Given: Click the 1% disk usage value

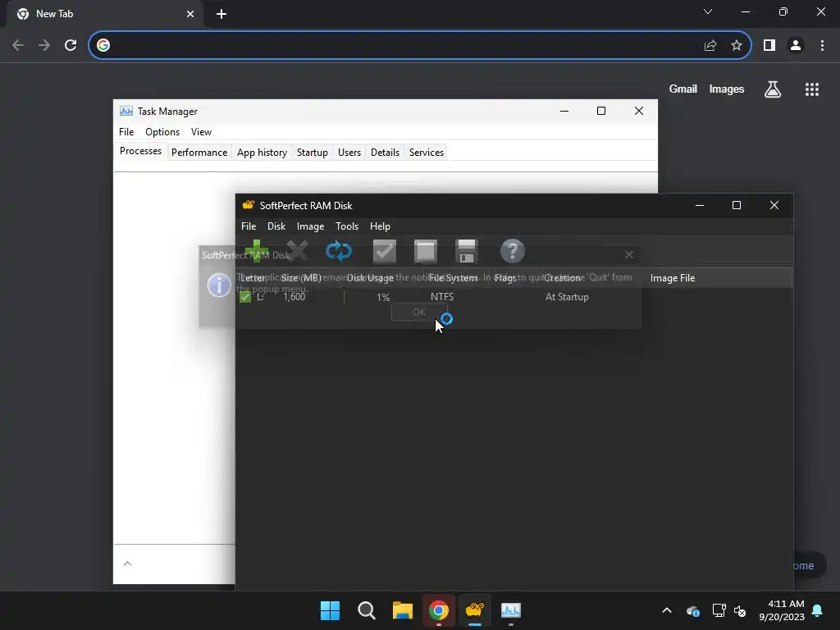Looking at the screenshot, I should pos(383,297).
